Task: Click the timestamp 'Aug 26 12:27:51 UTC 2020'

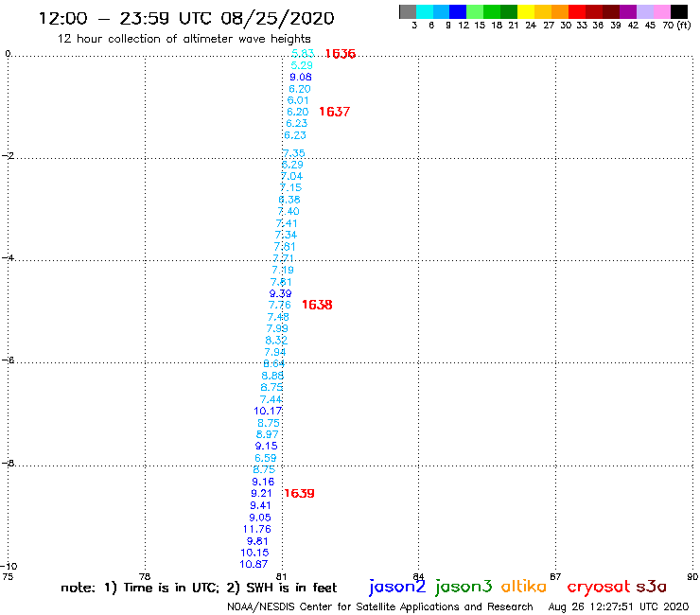Action: tap(619, 607)
